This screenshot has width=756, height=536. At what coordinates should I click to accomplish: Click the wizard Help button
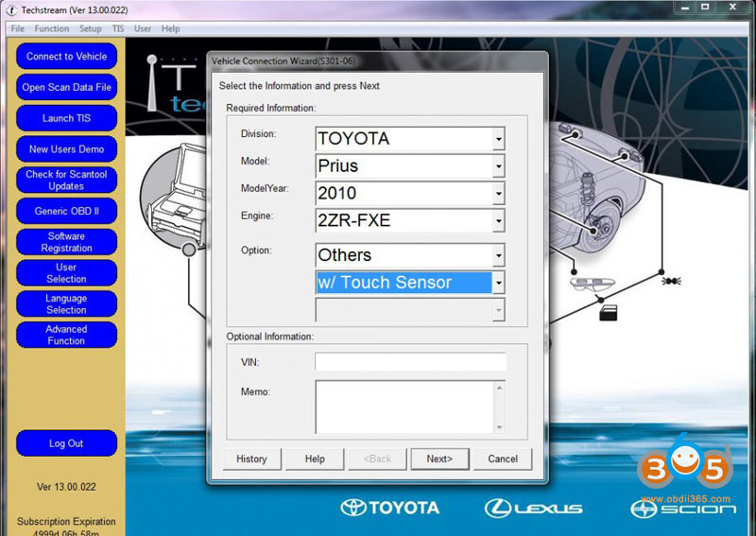[315, 458]
